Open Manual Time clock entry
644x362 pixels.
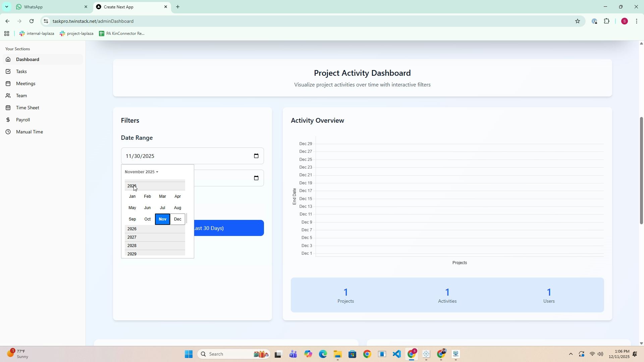click(x=29, y=132)
